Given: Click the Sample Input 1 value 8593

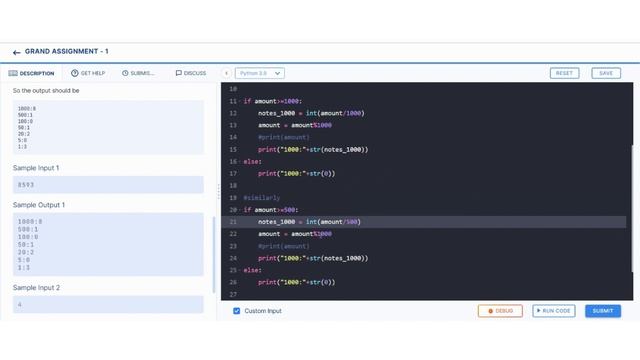Looking at the screenshot, I should coord(26,185).
